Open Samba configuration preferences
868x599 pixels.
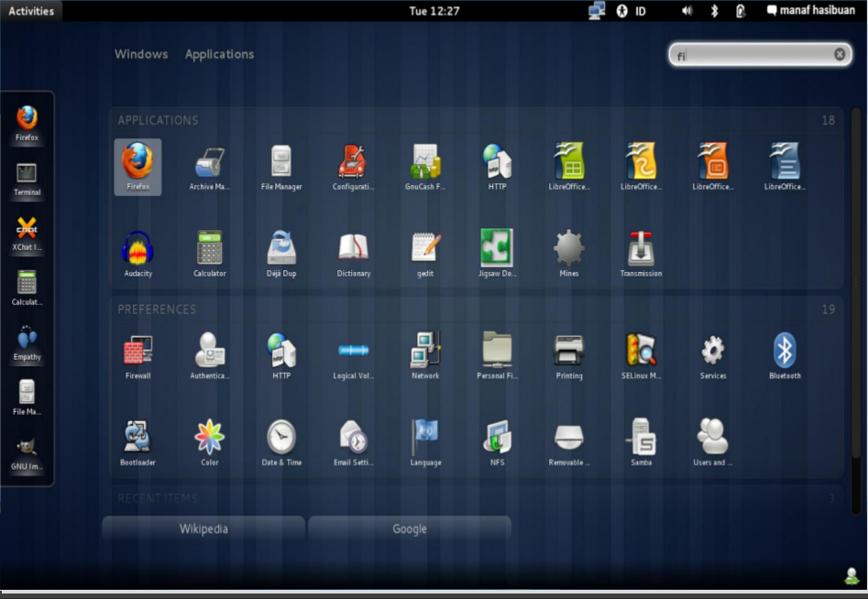pos(640,441)
